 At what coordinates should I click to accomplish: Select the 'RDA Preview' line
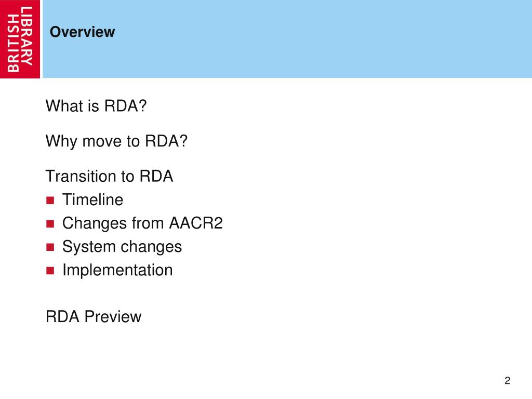point(94,316)
